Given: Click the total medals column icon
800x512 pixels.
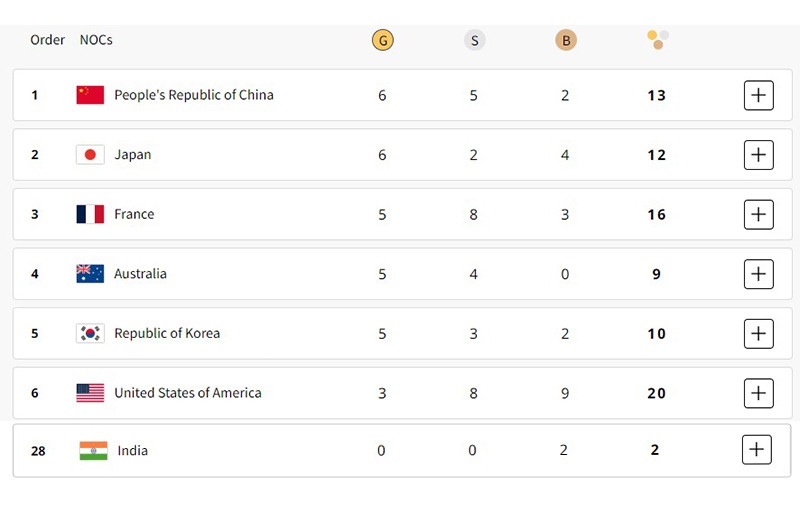Looking at the screenshot, I should [x=657, y=40].
